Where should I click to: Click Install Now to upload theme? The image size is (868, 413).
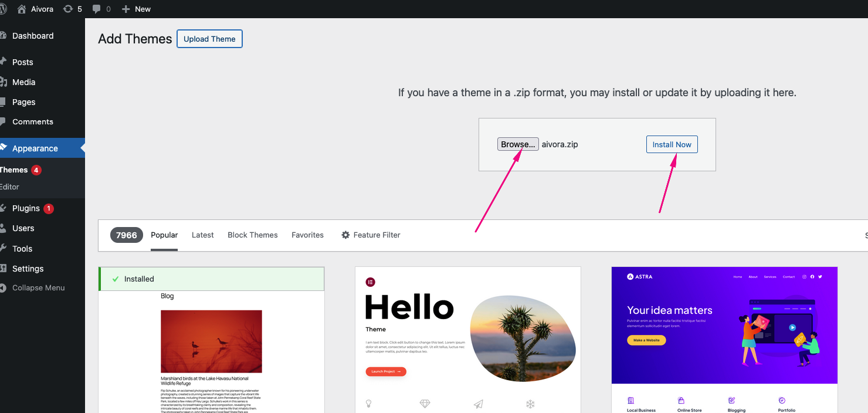672,144
